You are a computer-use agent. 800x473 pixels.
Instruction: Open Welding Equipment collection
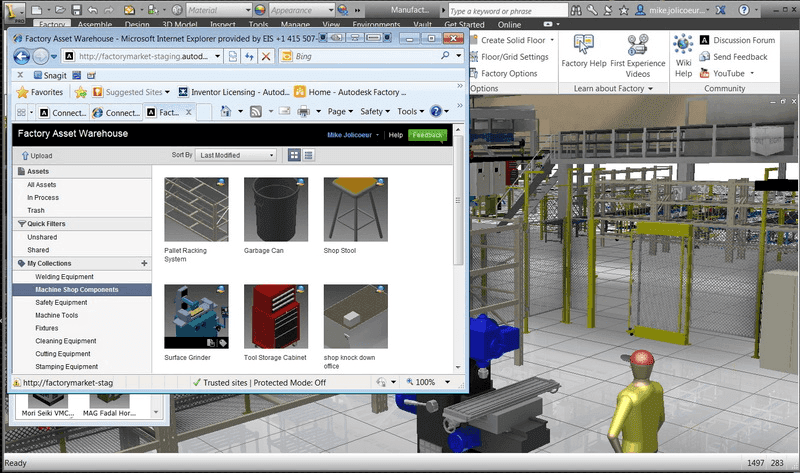click(64, 277)
